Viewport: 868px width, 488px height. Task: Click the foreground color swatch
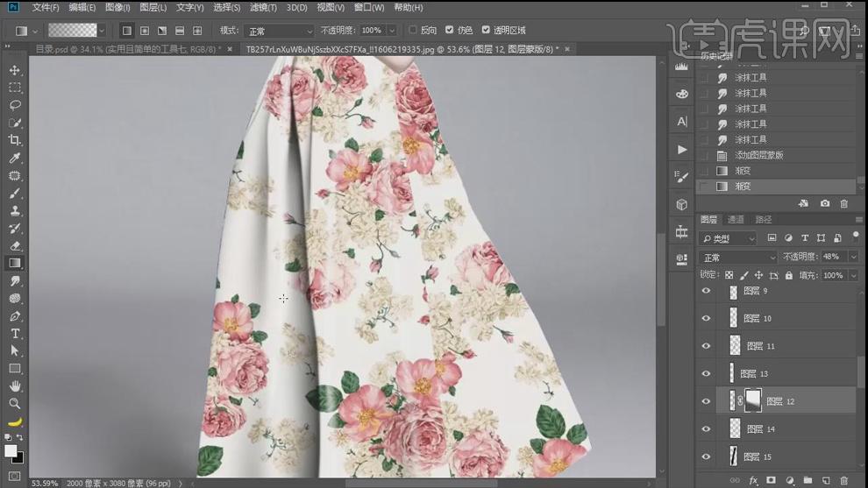[11, 451]
